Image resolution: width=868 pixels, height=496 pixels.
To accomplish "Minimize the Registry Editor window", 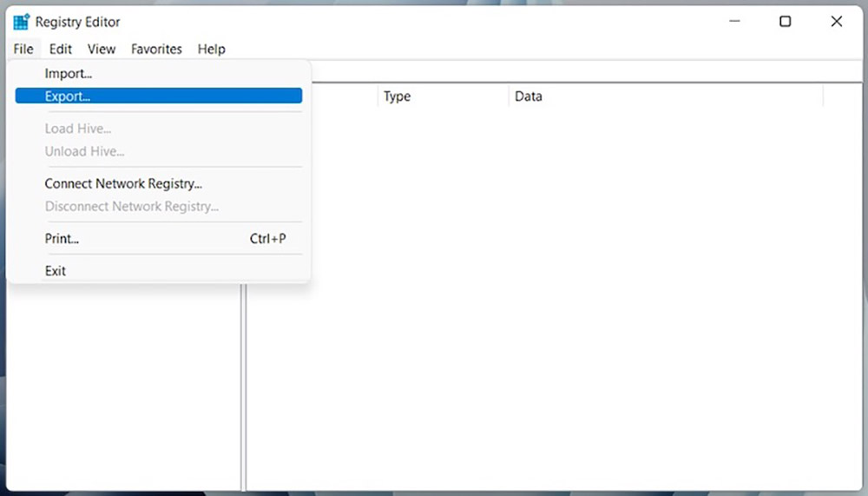I will [734, 22].
